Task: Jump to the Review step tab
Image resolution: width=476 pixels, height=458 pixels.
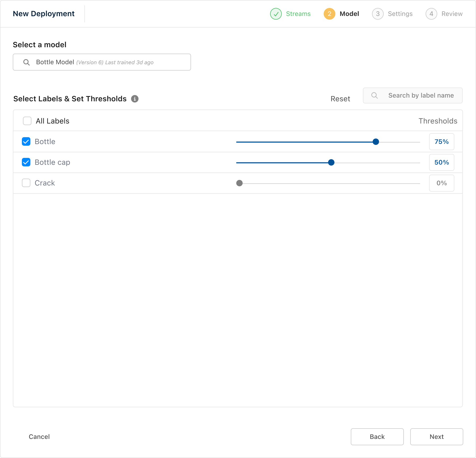Action: [452, 14]
